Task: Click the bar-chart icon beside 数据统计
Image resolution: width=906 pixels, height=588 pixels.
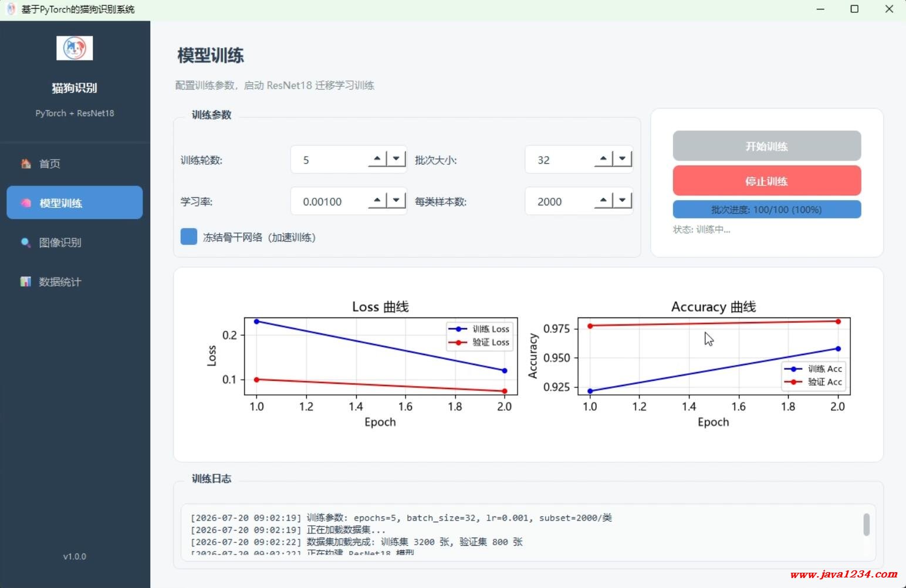Action: [x=26, y=282]
